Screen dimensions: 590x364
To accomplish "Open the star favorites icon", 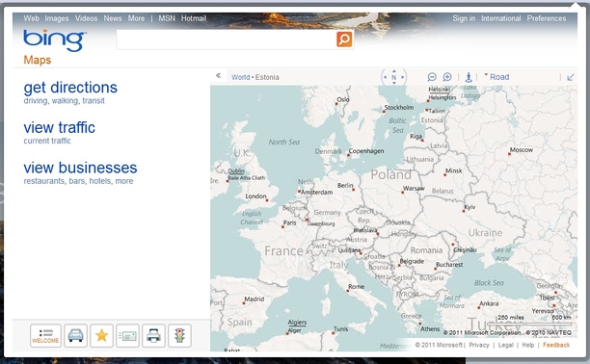I will pyautogui.click(x=101, y=335).
